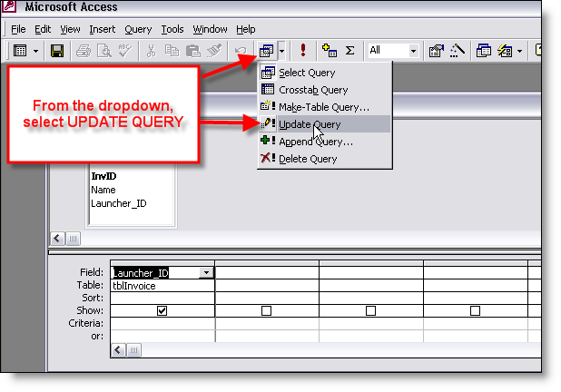Image resolution: width=561 pixels, height=392 pixels.
Task: Check the Show box in third column
Action: click(x=370, y=311)
